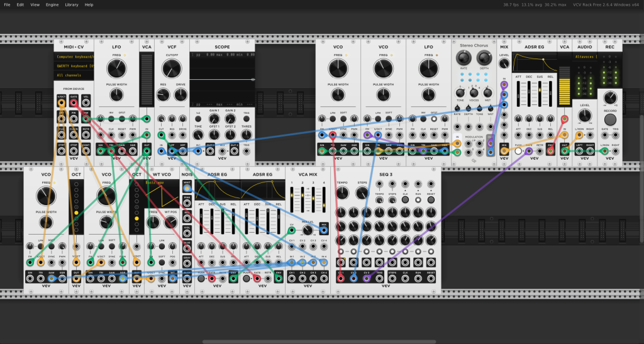Screen dimensions: 644x344
Task: Click the large DRIVE knob on VCF
Action: point(180,95)
